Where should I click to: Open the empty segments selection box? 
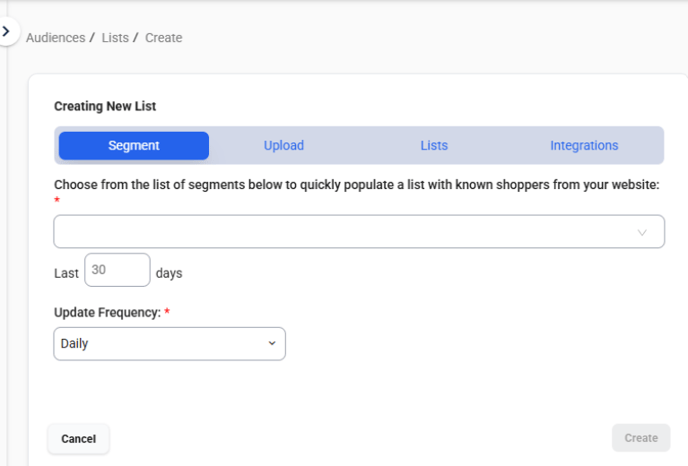[359, 231]
